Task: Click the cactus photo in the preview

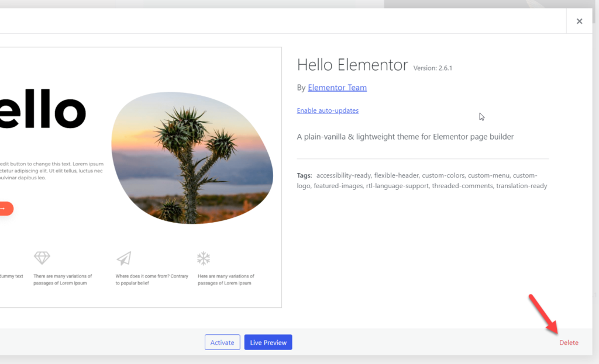Action: point(192,158)
